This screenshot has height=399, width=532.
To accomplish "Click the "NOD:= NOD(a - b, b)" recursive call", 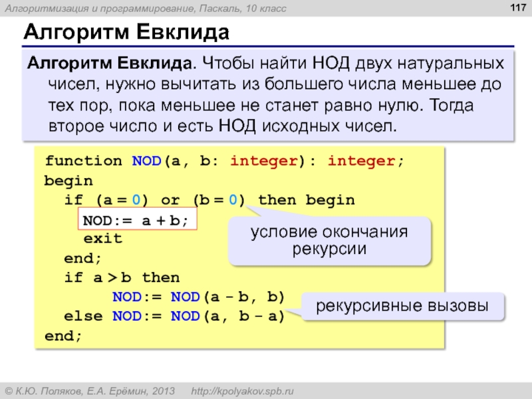I will click(198, 297).
